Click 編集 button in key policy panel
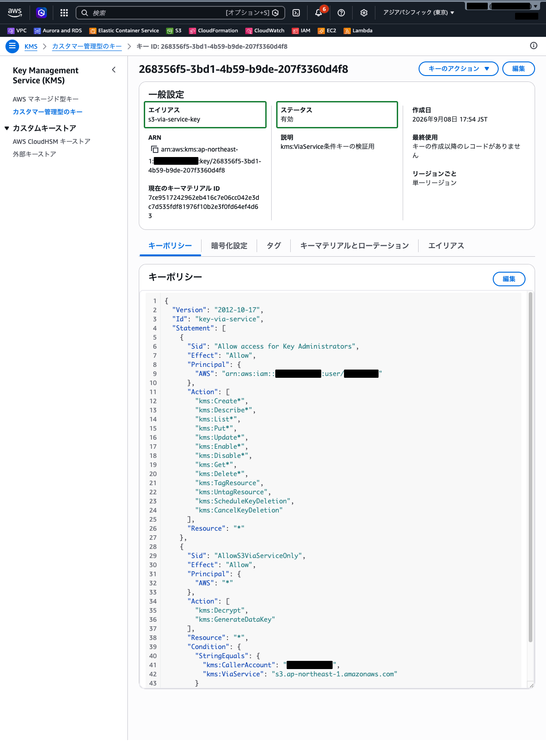546x756 pixels. 509,279
